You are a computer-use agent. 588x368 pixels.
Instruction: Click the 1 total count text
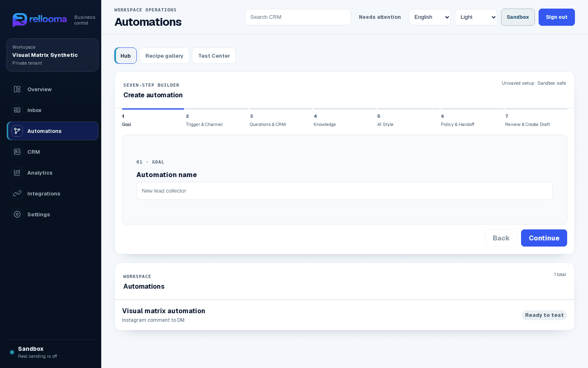point(560,274)
